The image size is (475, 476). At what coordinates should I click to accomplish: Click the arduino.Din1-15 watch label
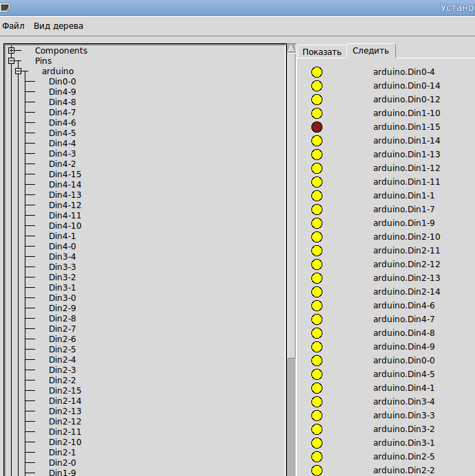pyautogui.click(x=407, y=127)
